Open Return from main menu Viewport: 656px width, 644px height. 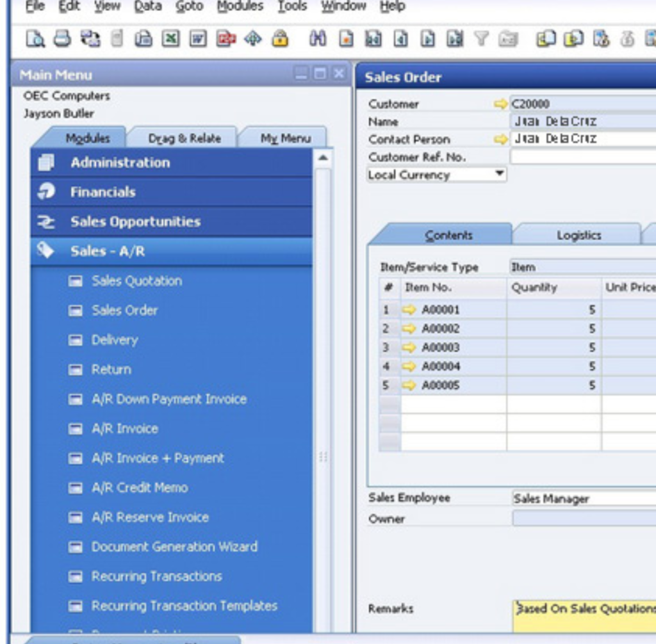(111, 369)
